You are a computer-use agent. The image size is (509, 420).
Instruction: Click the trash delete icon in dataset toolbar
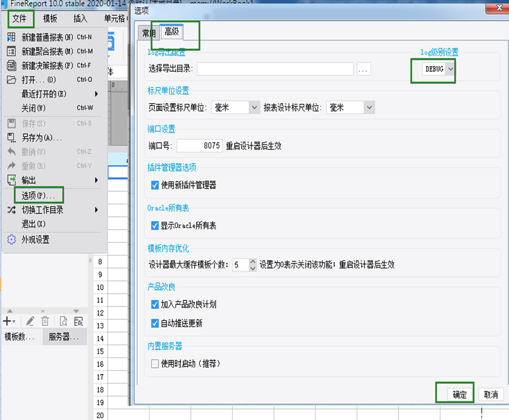tap(45, 321)
